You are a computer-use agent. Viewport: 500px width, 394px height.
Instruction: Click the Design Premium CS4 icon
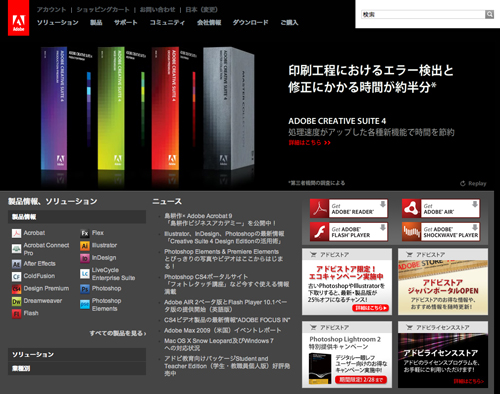(16, 289)
